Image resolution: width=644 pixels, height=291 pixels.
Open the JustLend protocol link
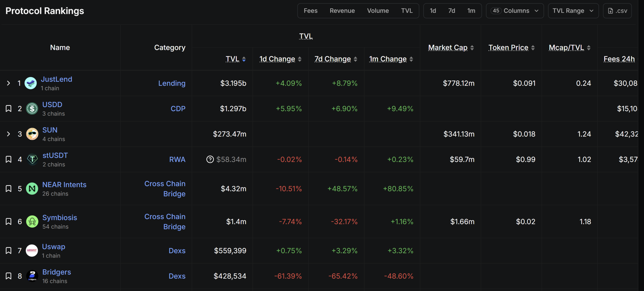pos(57,79)
